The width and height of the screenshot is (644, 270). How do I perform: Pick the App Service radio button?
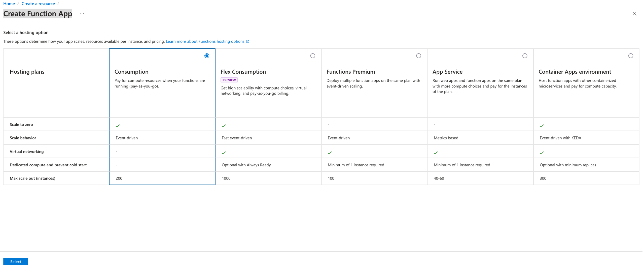click(x=524, y=56)
